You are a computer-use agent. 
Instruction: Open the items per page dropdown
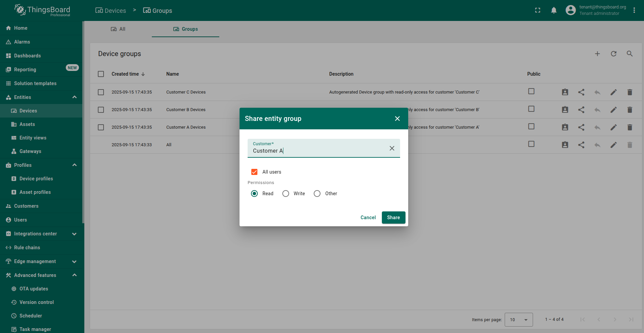pyautogui.click(x=519, y=319)
